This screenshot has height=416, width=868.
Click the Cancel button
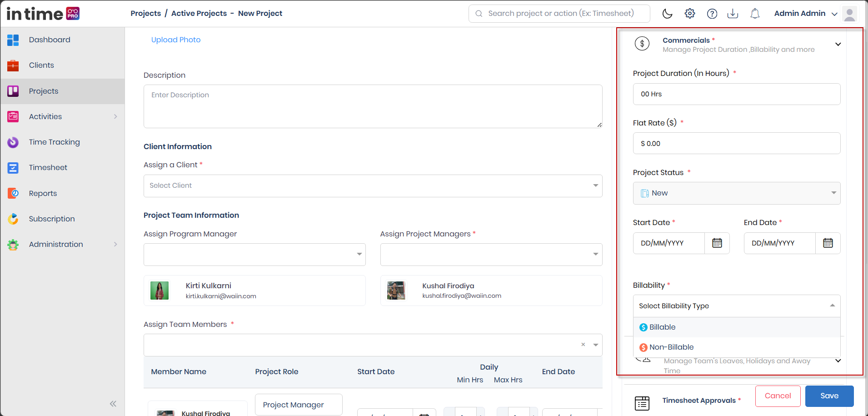tap(778, 396)
